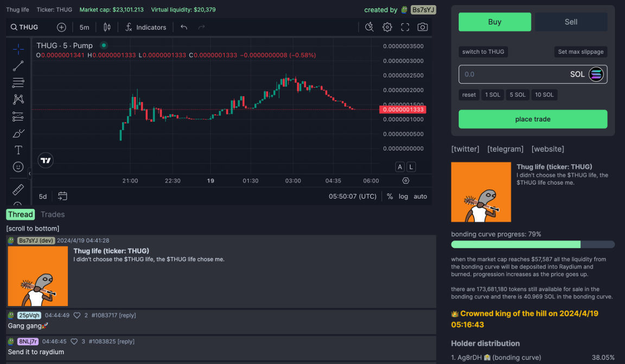Enter fullscreen chart mode
This screenshot has height=364, width=625.
(x=405, y=27)
